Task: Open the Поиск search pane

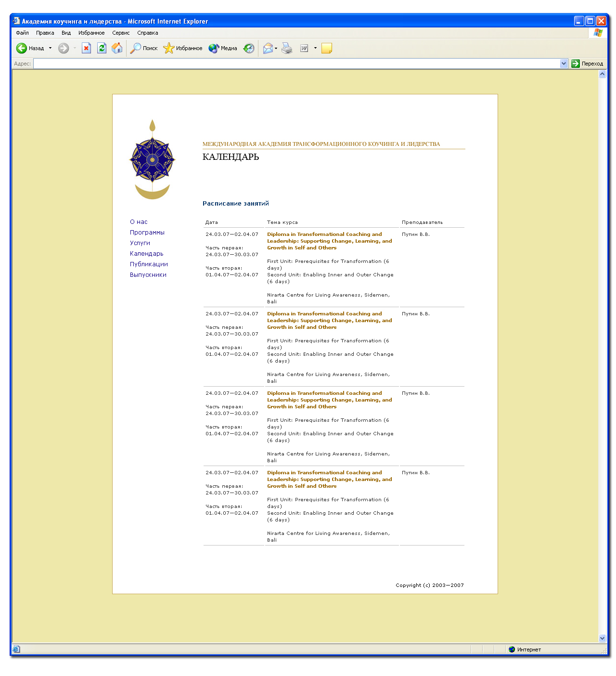Action: [144, 48]
